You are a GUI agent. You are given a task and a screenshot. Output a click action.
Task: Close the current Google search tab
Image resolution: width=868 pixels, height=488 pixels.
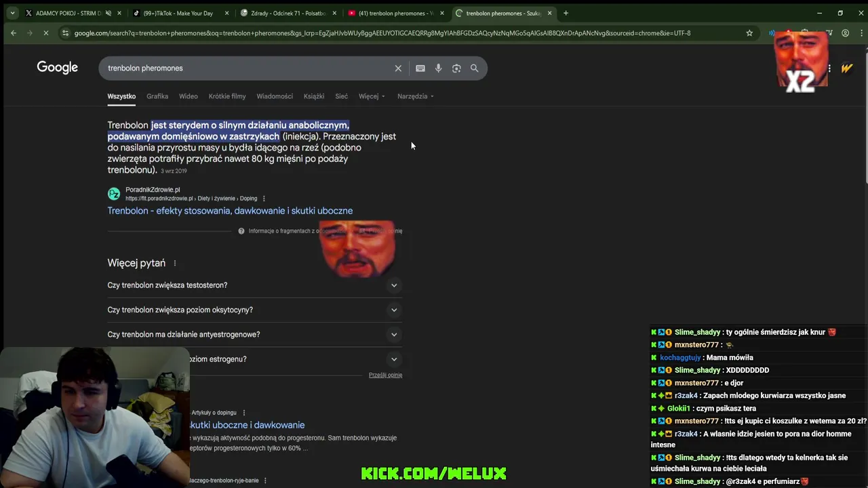tap(549, 13)
